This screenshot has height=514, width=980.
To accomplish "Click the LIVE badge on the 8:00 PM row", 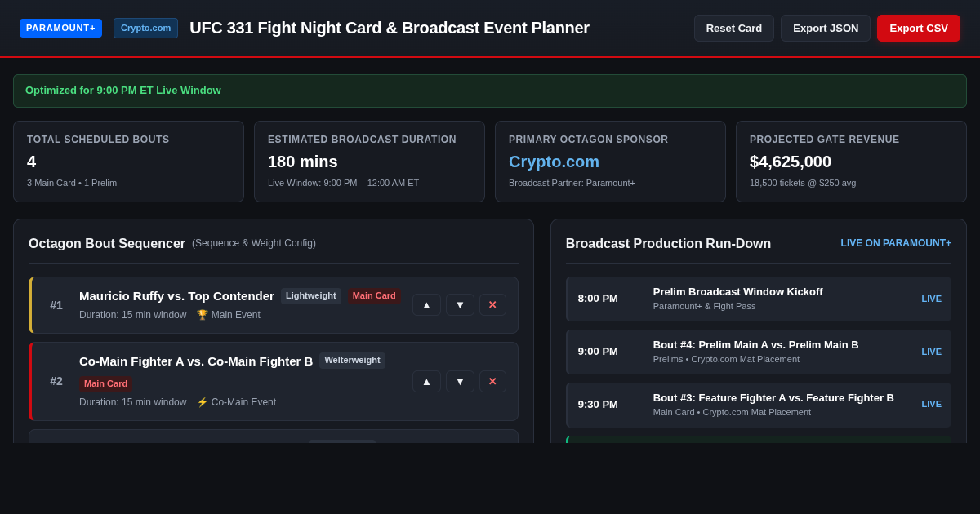I will pyautogui.click(x=931, y=299).
